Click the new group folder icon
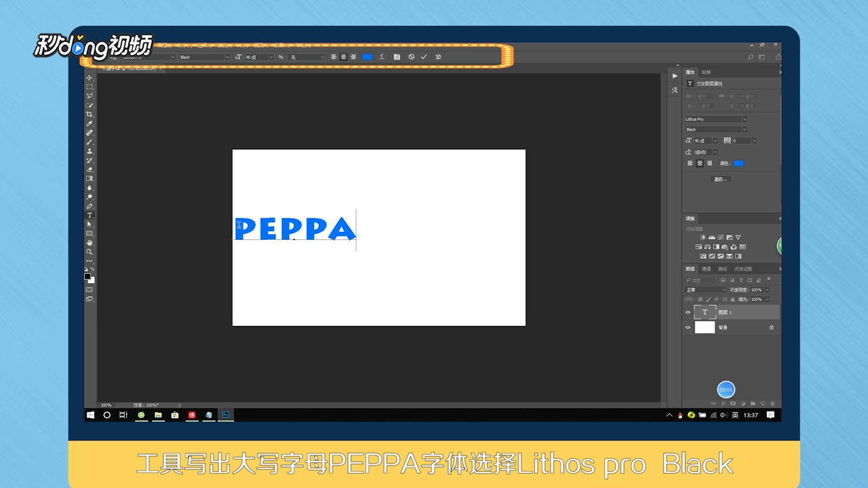The height and width of the screenshot is (488, 868). 753,403
